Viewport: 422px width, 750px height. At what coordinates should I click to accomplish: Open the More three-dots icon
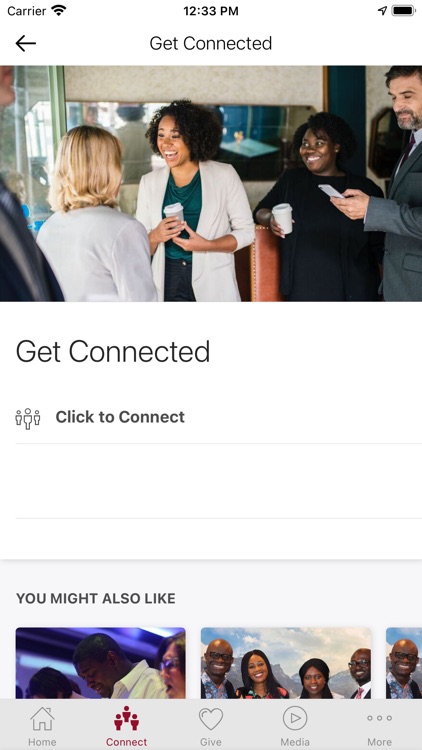[379, 718]
